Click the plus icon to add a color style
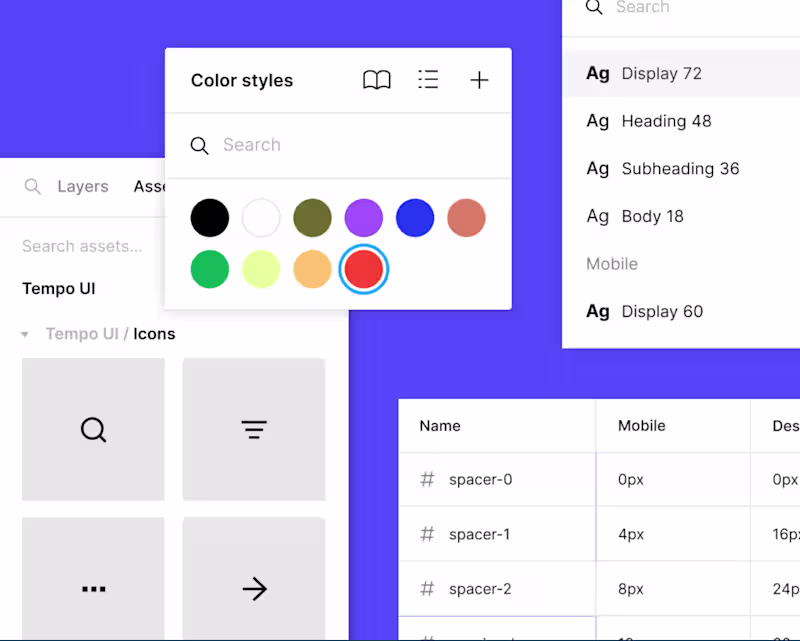 479,80
